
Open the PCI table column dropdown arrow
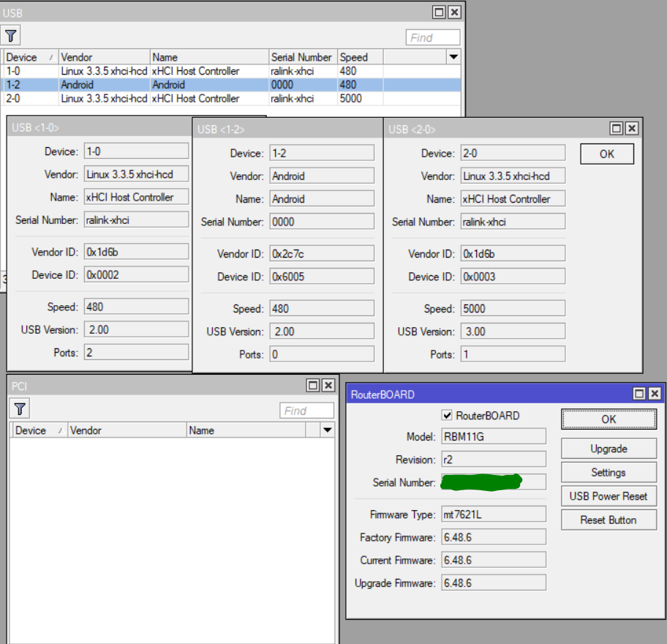tap(328, 430)
